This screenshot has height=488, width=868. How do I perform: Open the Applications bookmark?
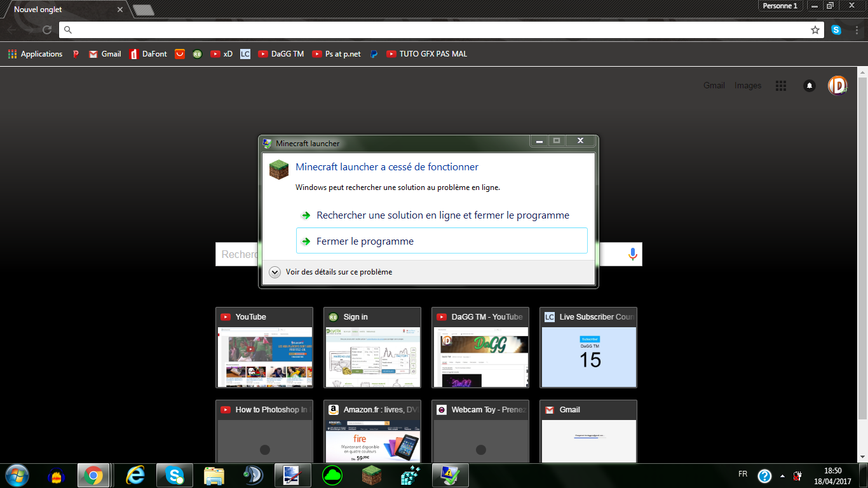(35, 54)
